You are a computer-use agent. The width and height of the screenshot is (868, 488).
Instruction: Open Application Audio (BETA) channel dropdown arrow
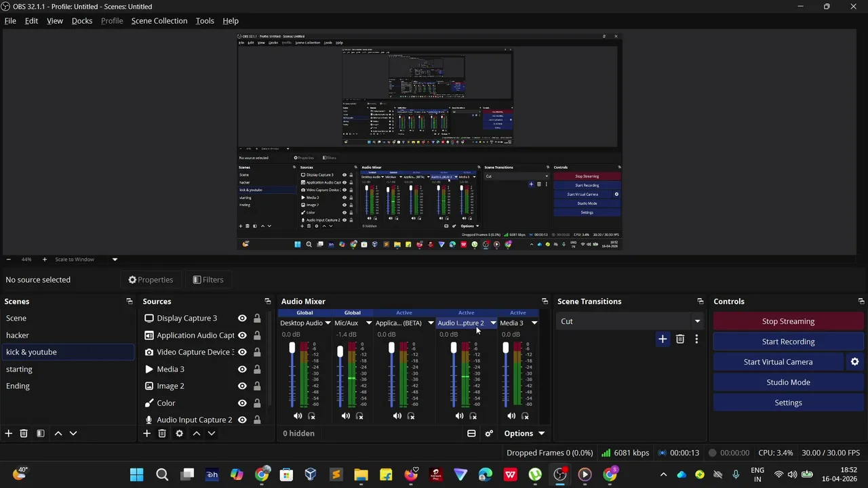(431, 323)
